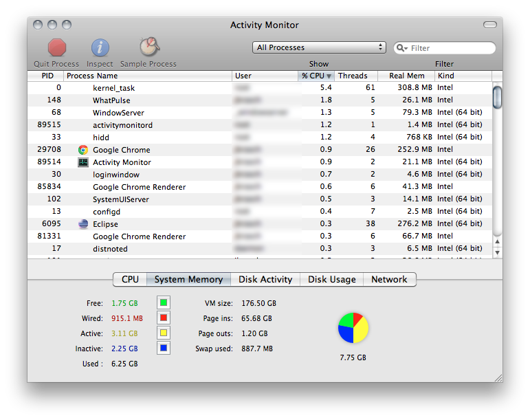Viewport: 530px width, 420px height.
Task: Click the memory usage pie chart
Action: [353, 328]
